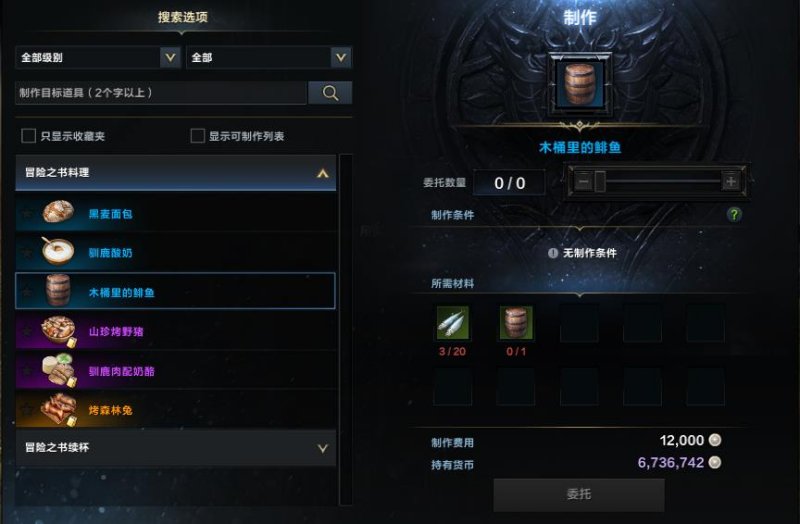Viewport: 800px width, 524px height.
Task: Favorite 黑麦面包 with its star icon
Action: click(x=27, y=213)
